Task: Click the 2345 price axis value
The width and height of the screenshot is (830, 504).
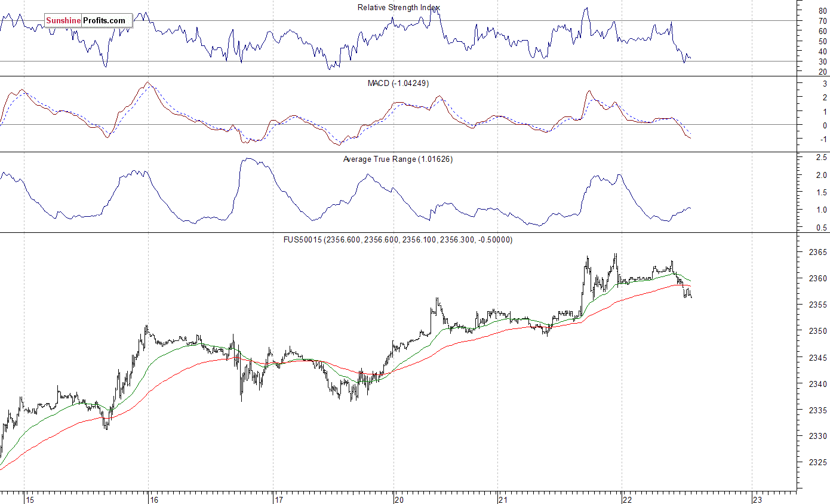Action: click(x=818, y=358)
